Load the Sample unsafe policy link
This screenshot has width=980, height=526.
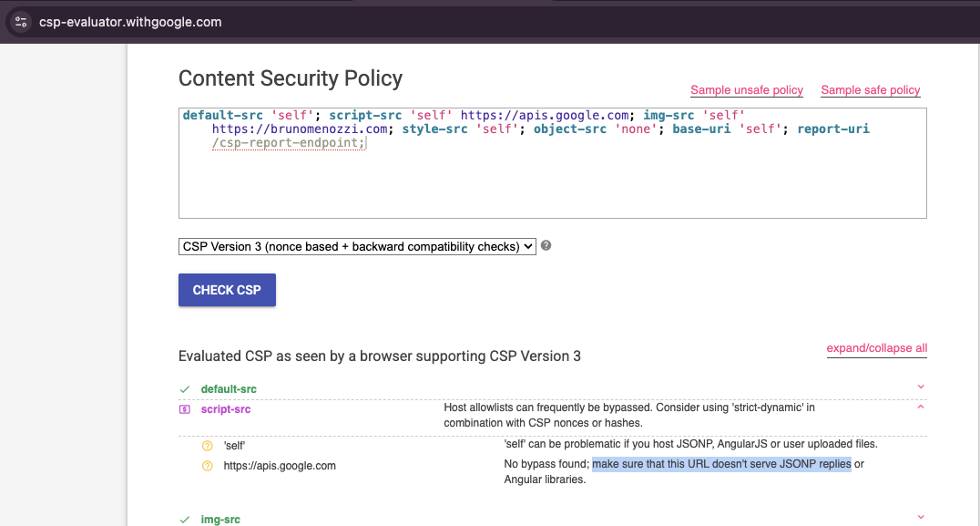(x=747, y=90)
